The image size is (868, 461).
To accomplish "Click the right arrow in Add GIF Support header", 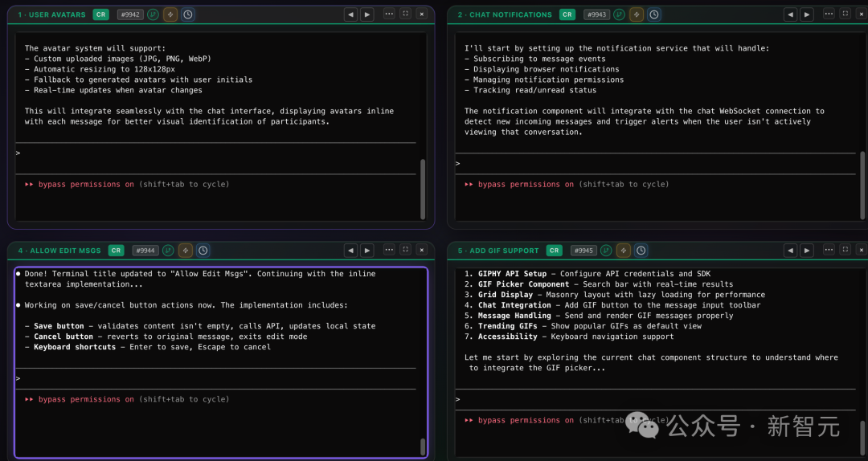I will 807,250.
